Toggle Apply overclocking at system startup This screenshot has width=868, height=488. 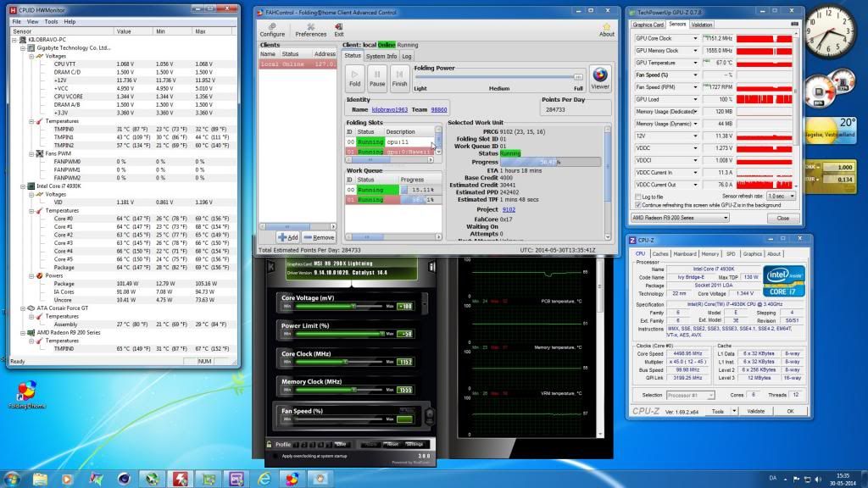point(275,456)
